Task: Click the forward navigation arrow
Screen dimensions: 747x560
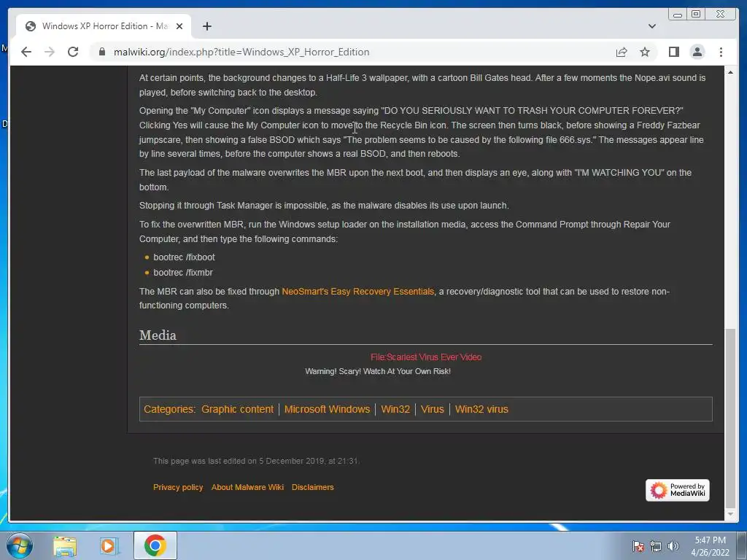Action: click(x=50, y=52)
